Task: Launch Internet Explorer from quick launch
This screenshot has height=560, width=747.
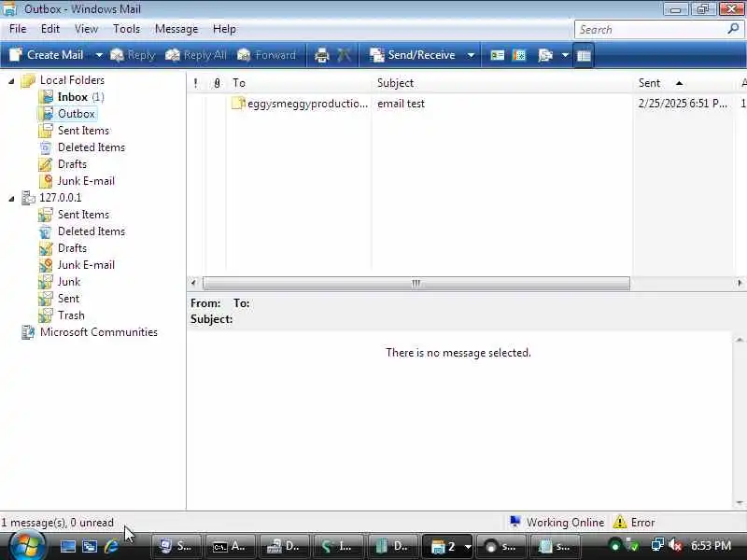Action: pyautogui.click(x=111, y=546)
